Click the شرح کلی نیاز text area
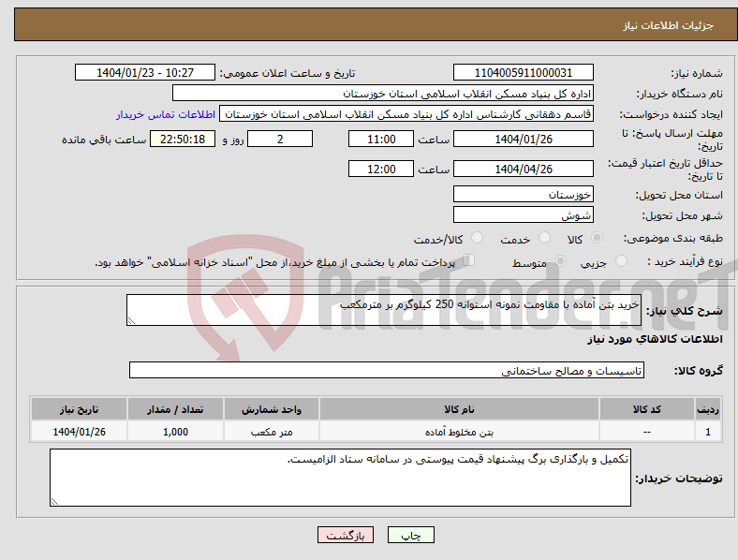This screenshot has width=738, height=560. (384, 310)
